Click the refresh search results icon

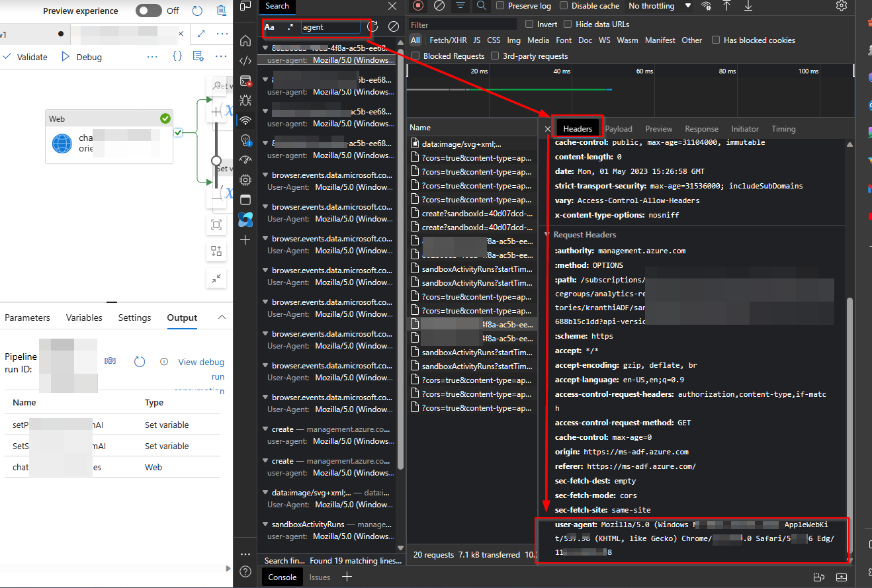372,26
